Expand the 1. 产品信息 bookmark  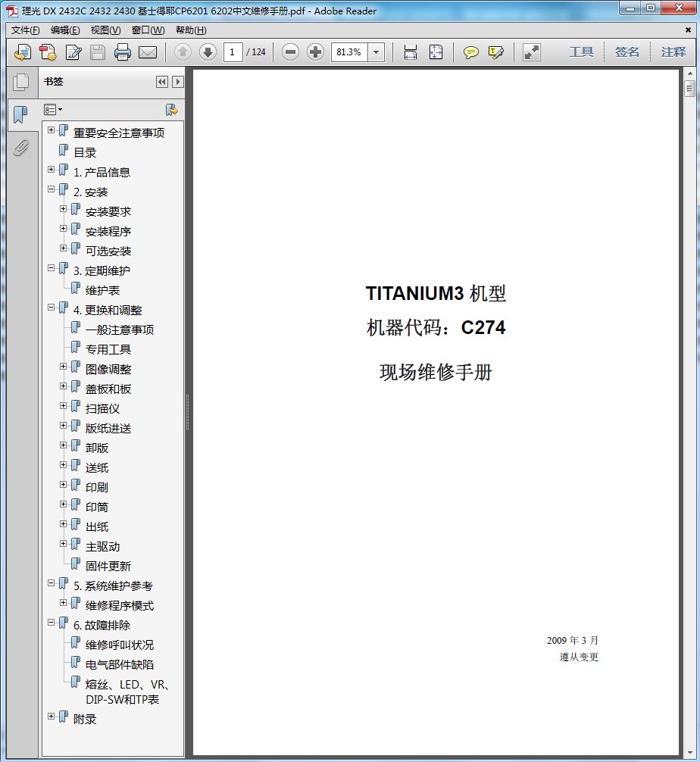click(x=52, y=170)
